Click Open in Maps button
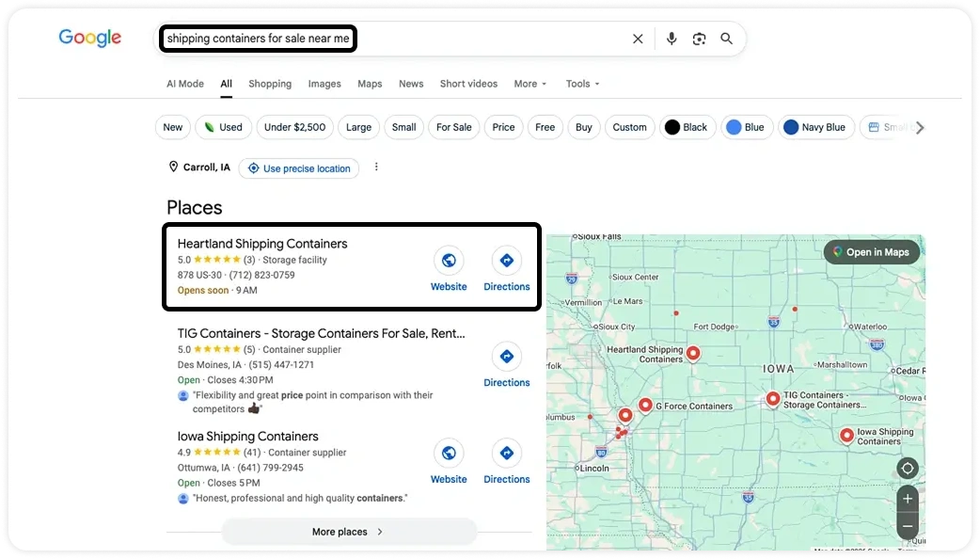Screen dimensions: 980x559 click(x=872, y=252)
